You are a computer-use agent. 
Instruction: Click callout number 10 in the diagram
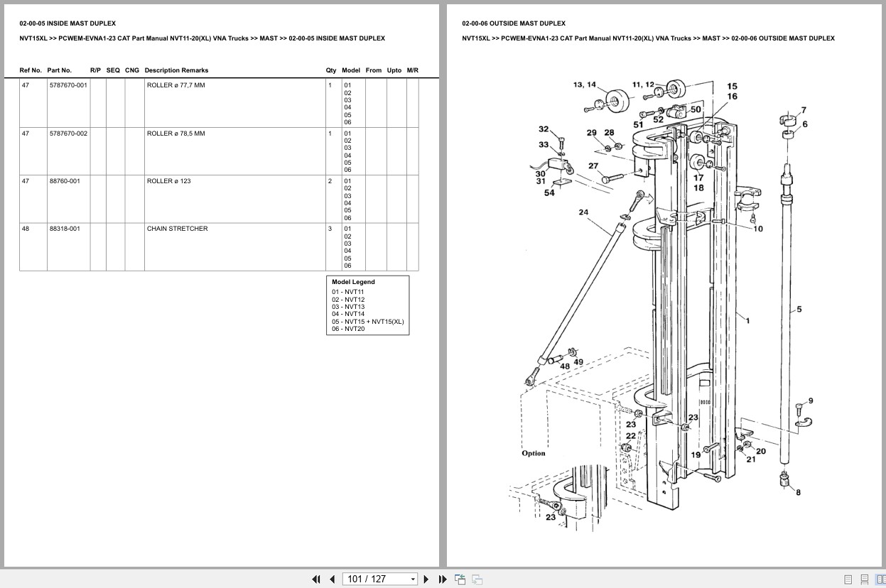pos(758,229)
